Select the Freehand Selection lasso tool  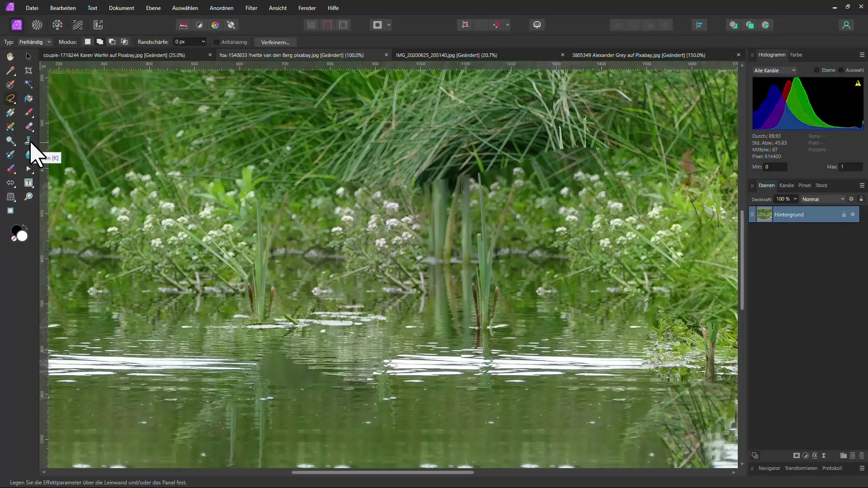(x=10, y=99)
